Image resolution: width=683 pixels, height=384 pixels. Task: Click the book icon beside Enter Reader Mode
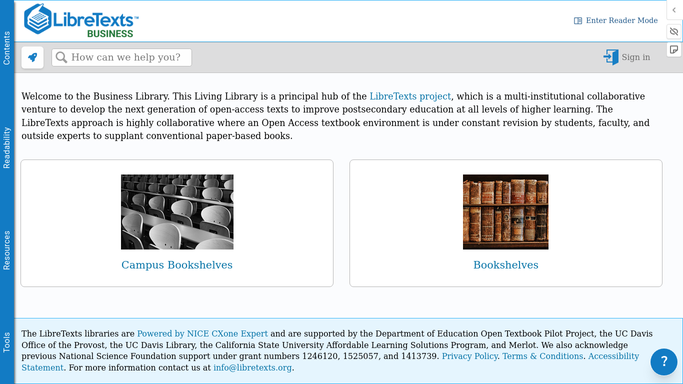click(x=578, y=20)
